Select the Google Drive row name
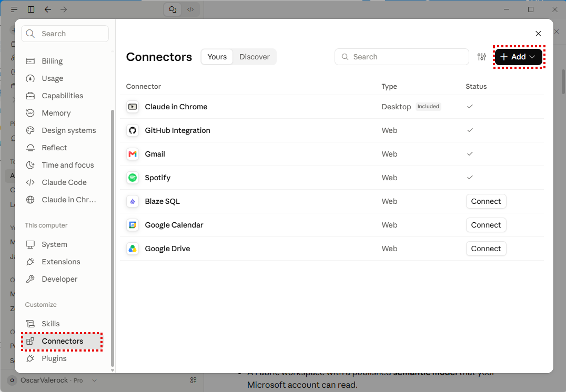This screenshot has width=566, height=392. 167,249
